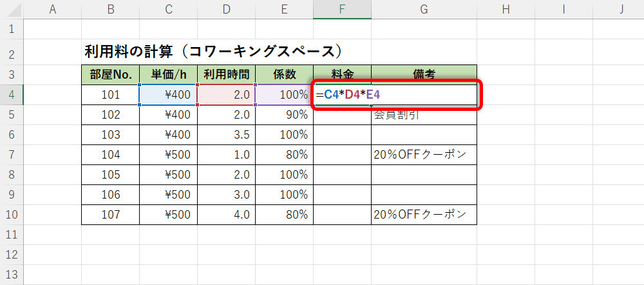The width and height of the screenshot is (644, 285).
Task: Select column E header
Action: (x=284, y=10)
